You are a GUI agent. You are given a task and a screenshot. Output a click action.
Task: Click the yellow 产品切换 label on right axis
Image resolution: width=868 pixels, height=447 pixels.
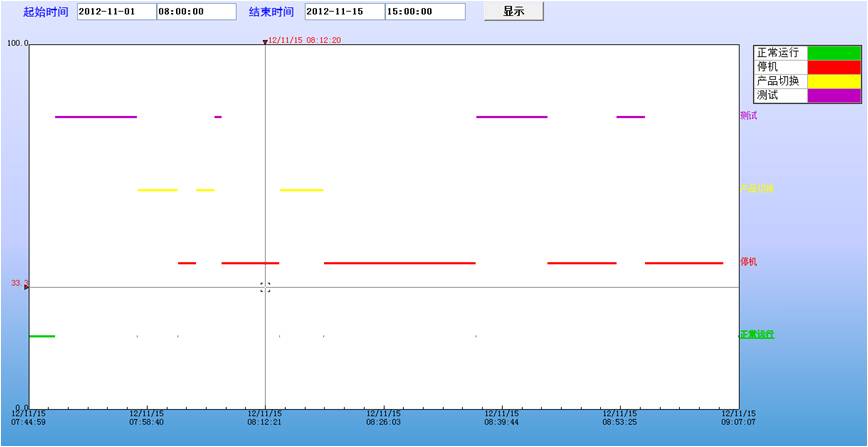coord(756,188)
